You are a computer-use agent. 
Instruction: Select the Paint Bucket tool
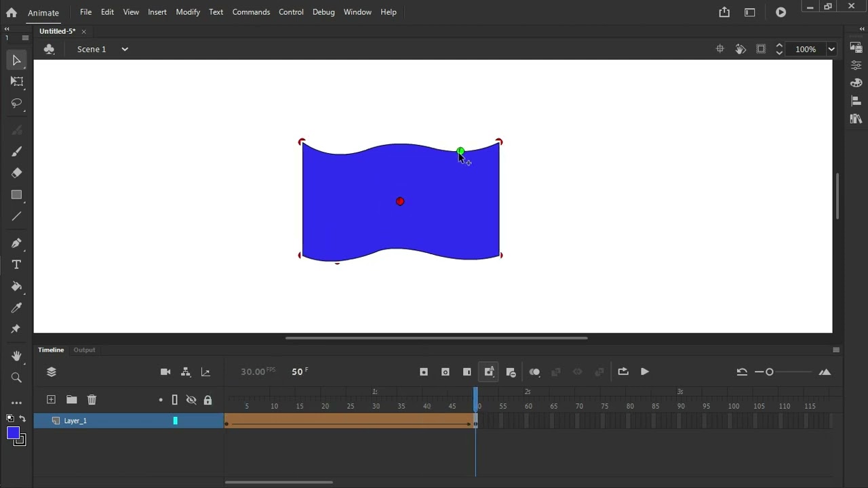(16, 286)
